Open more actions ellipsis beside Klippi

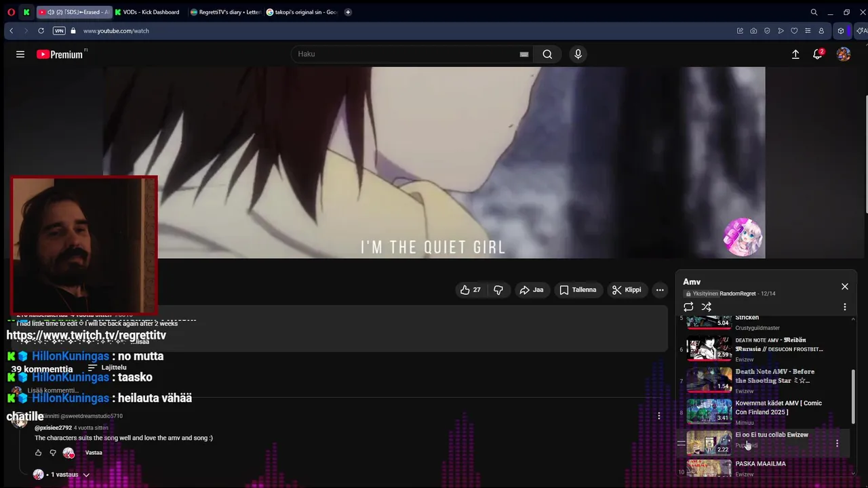[x=660, y=290]
